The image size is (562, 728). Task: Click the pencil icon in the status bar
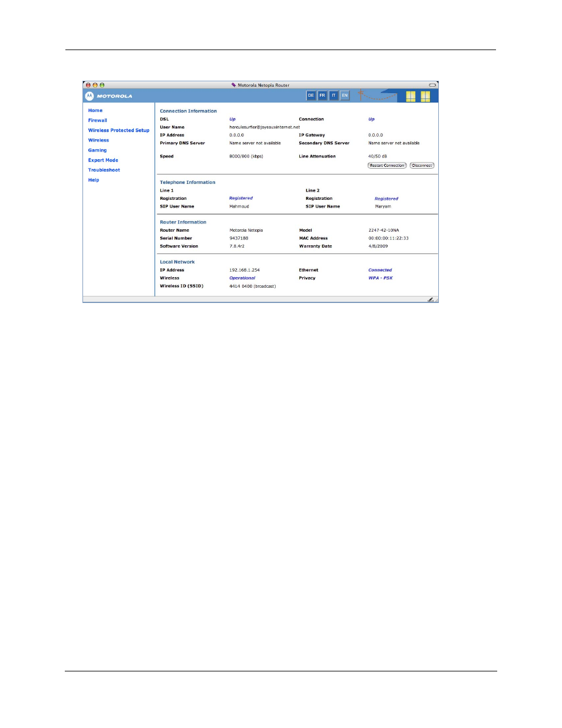pos(431,299)
